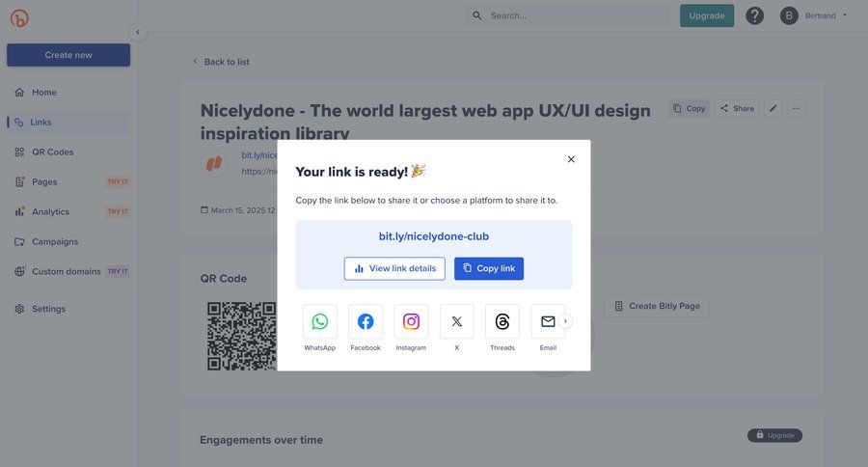
Task: Open Analytics in sidebar
Action: pyautogui.click(x=68, y=212)
